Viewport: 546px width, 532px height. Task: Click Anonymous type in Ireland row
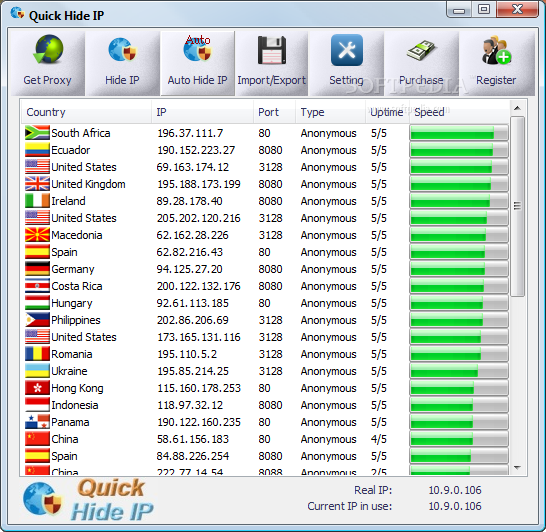(328, 201)
